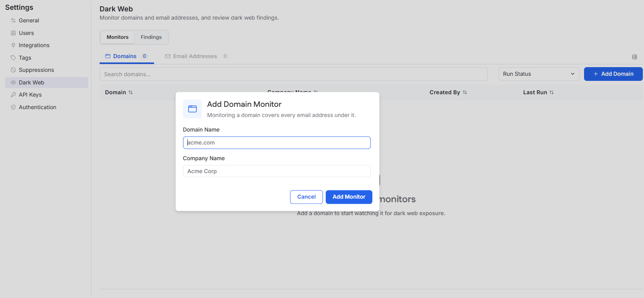The image size is (644, 298).
Task: Focus the Domain Name input field
Action: (277, 143)
